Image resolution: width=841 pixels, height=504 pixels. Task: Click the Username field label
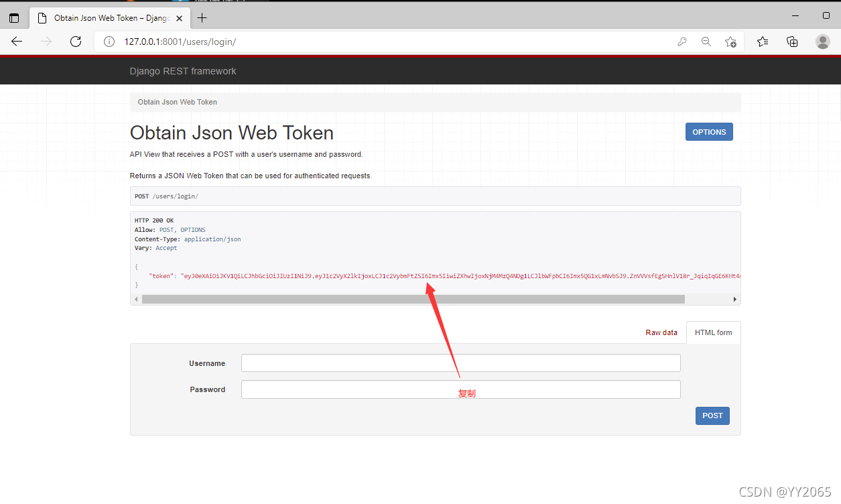tap(207, 363)
